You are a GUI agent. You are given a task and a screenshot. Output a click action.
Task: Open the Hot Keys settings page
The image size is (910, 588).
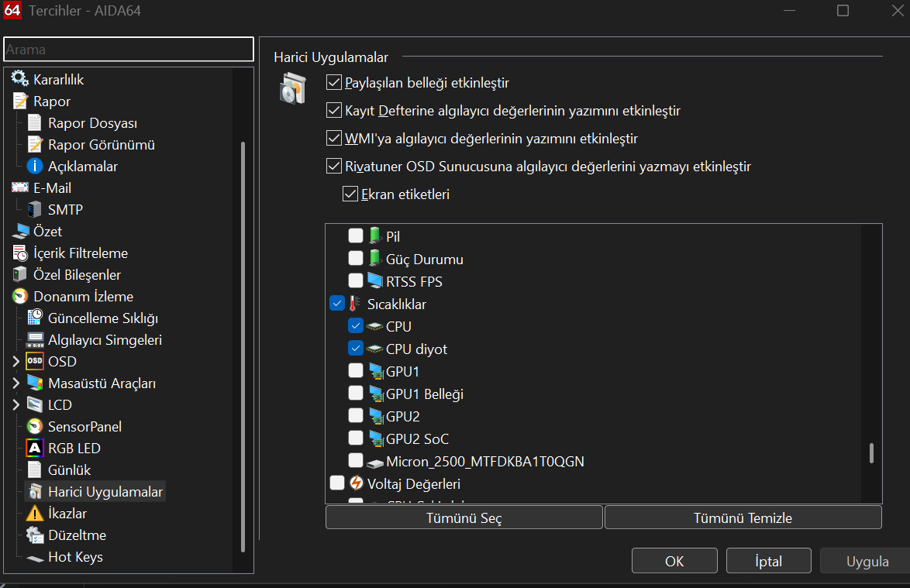point(75,557)
